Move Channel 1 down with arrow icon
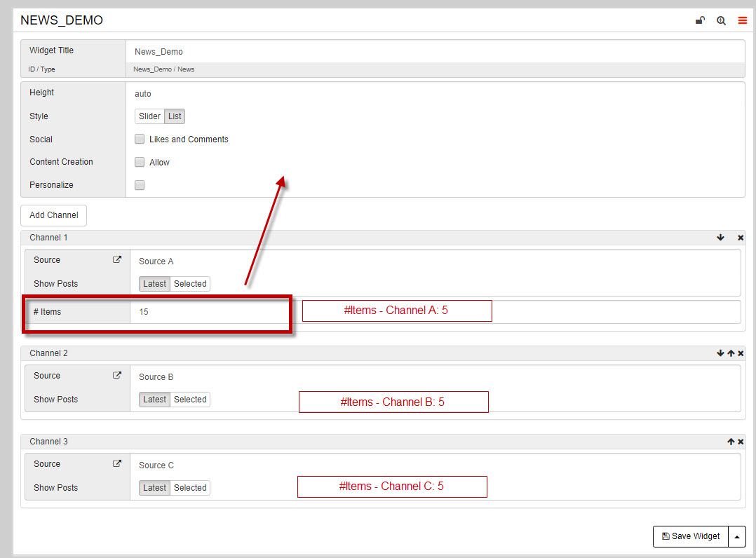Viewport: 756px width, 558px height. (x=720, y=238)
